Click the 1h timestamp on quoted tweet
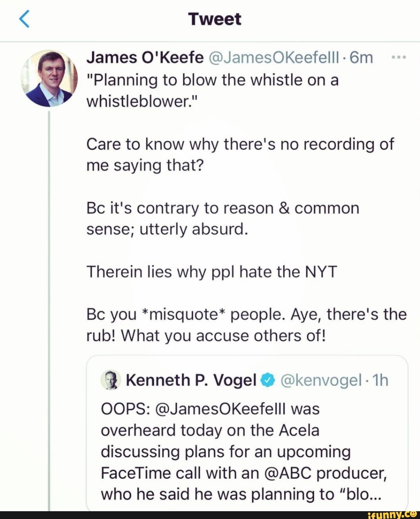Screen dimensions: 420x519 click(380, 380)
